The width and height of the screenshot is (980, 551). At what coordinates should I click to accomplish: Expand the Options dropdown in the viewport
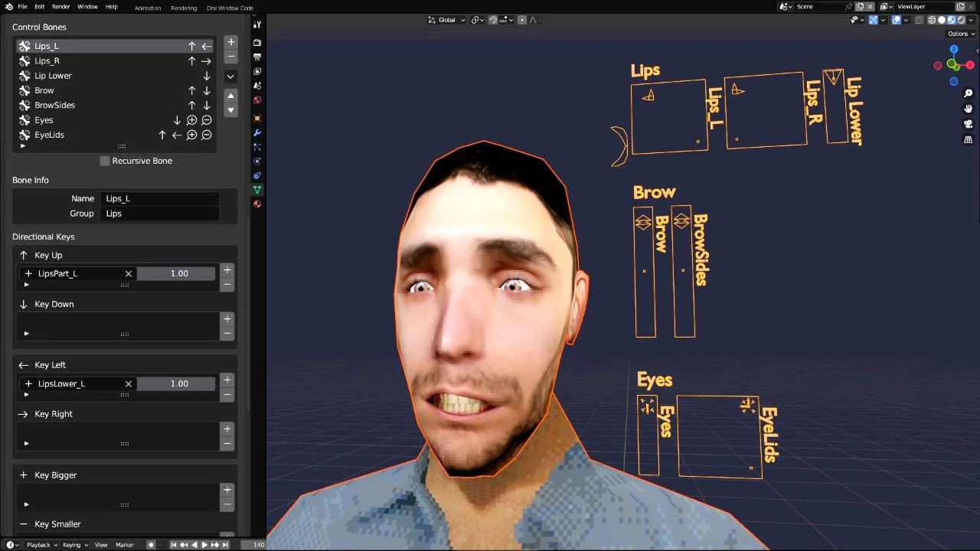tap(959, 33)
